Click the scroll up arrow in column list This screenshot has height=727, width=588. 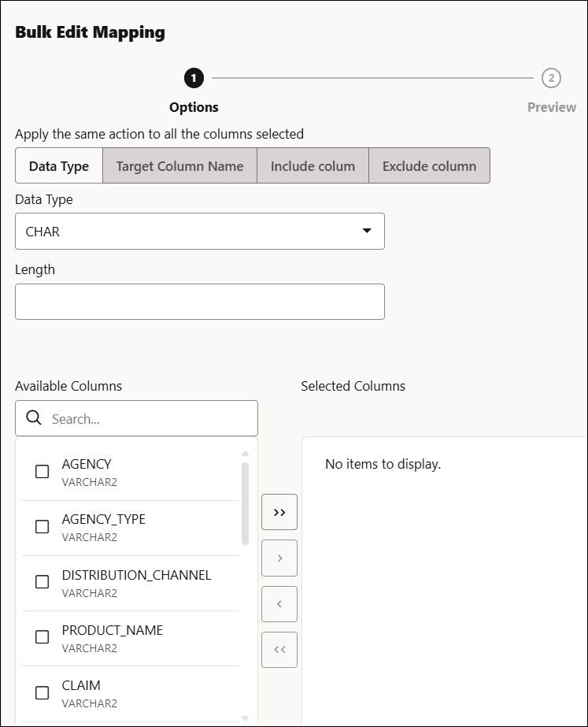click(245, 454)
